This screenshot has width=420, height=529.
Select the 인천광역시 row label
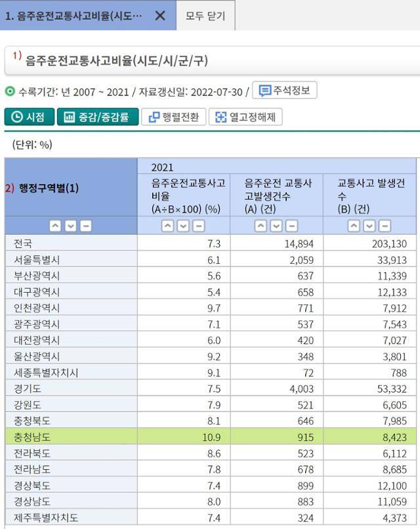(x=37, y=308)
